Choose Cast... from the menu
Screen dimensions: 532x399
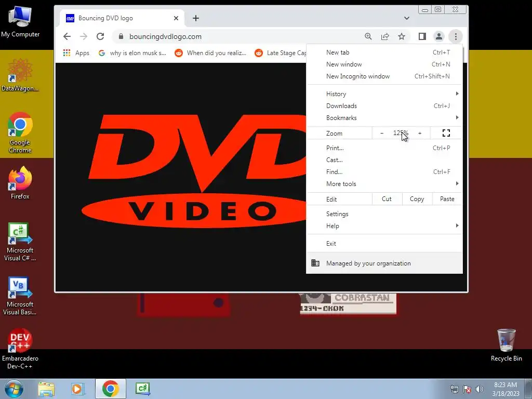coord(384,160)
